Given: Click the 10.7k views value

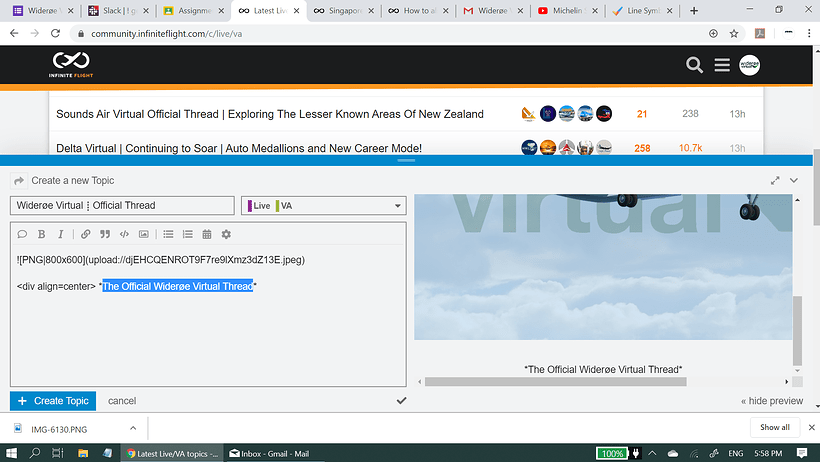Looking at the screenshot, I should (x=690, y=148).
